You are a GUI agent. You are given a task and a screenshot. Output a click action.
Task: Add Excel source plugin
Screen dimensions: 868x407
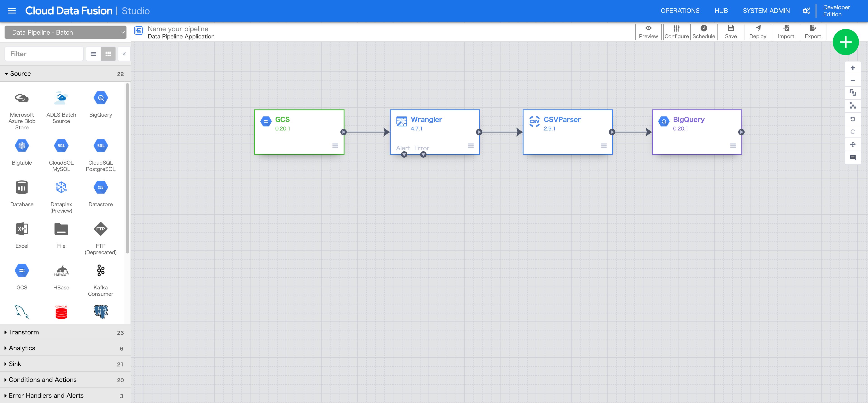pos(22,235)
